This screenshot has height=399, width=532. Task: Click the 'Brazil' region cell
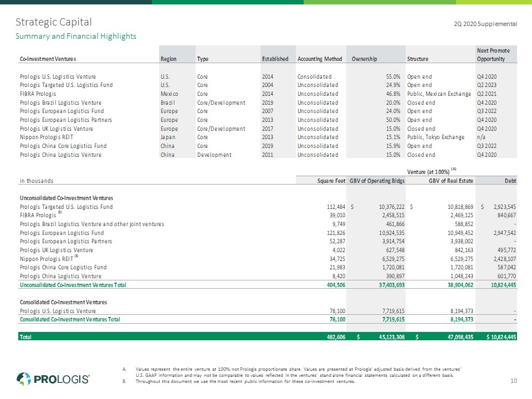coord(167,103)
